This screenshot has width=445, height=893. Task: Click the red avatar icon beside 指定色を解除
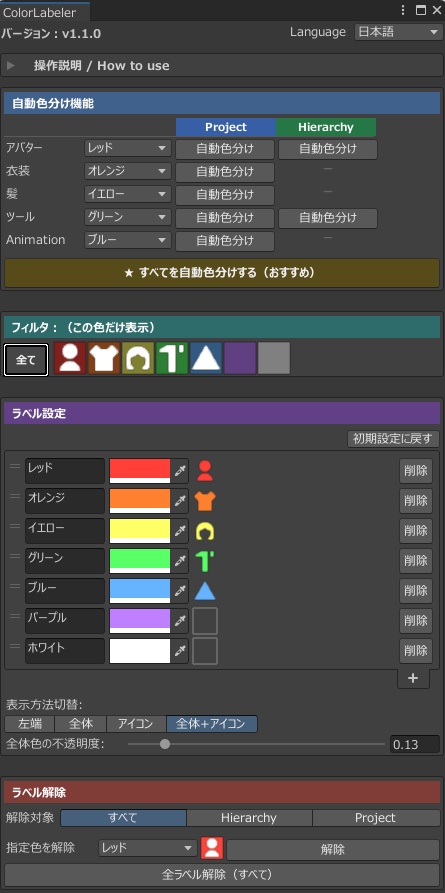click(212, 849)
